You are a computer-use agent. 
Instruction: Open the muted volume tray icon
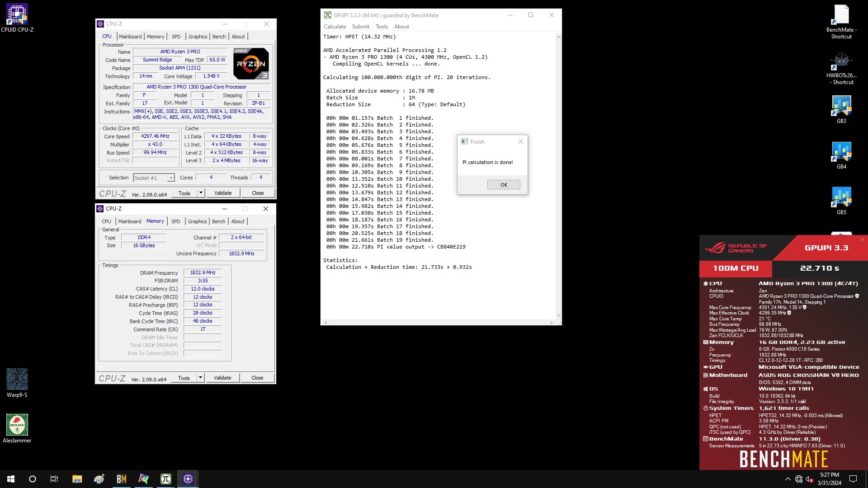click(810, 479)
